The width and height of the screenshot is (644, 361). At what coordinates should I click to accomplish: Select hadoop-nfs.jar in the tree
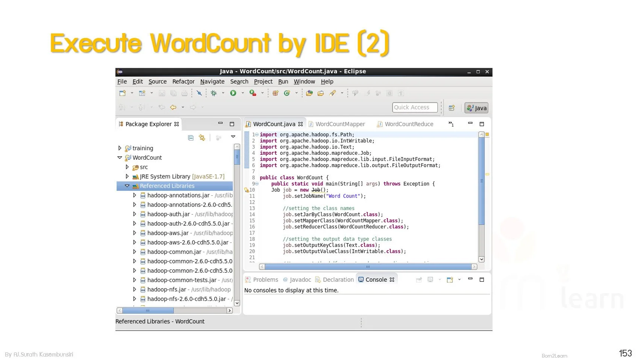(167, 289)
